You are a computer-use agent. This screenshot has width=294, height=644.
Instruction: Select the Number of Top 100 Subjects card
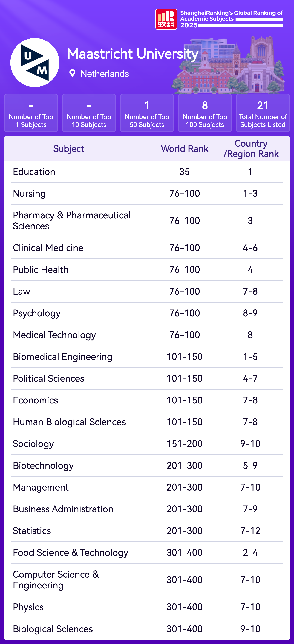point(205,113)
